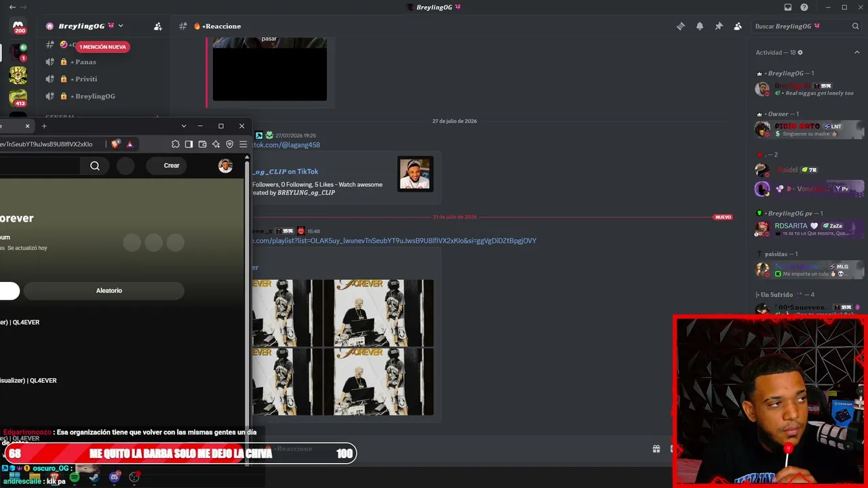Open notification settings bell icon
This screenshot has width=868, height=488.
click(x=700, y=26)
